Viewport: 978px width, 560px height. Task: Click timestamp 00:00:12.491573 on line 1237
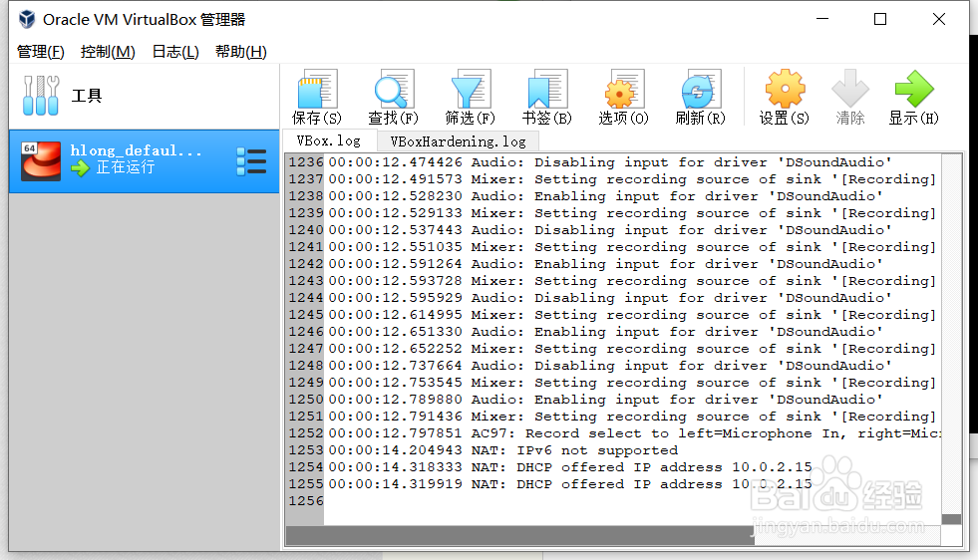click(396, 179)
